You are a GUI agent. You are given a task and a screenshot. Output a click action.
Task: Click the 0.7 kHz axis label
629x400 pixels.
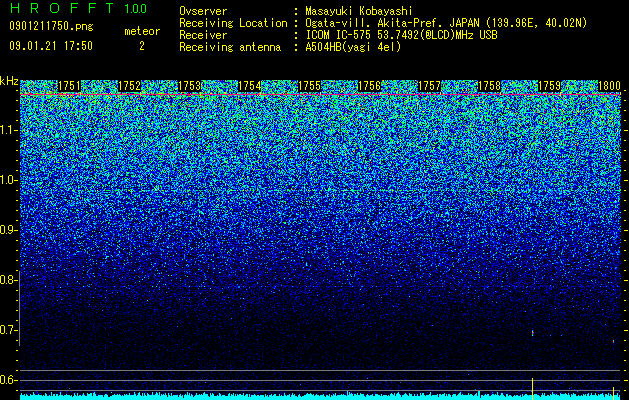(8, 330)
